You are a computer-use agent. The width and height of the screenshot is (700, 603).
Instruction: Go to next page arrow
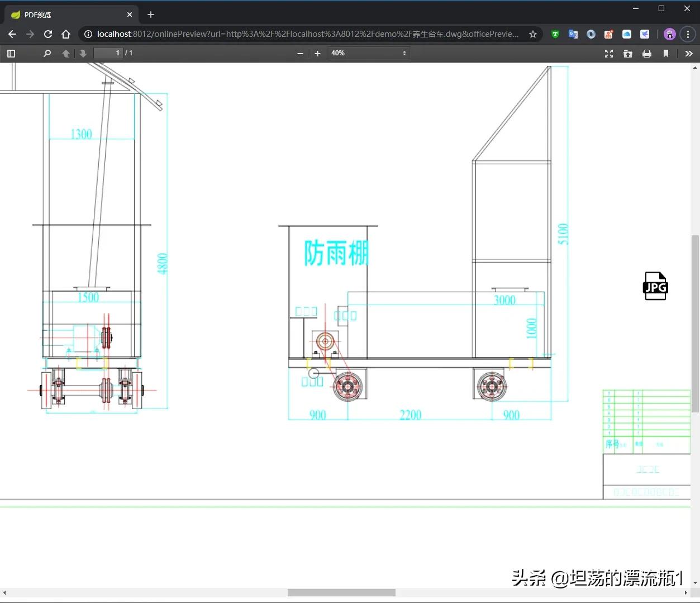83,53
